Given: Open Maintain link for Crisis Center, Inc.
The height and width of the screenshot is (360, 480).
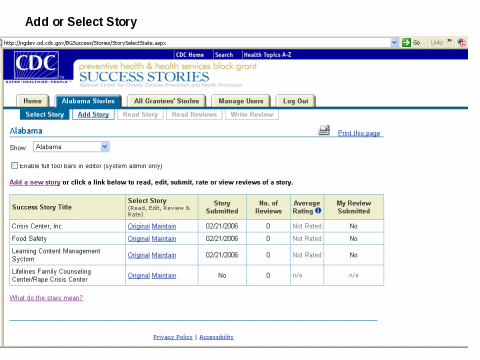Looking at the screenshot, I should pos(164,226).
